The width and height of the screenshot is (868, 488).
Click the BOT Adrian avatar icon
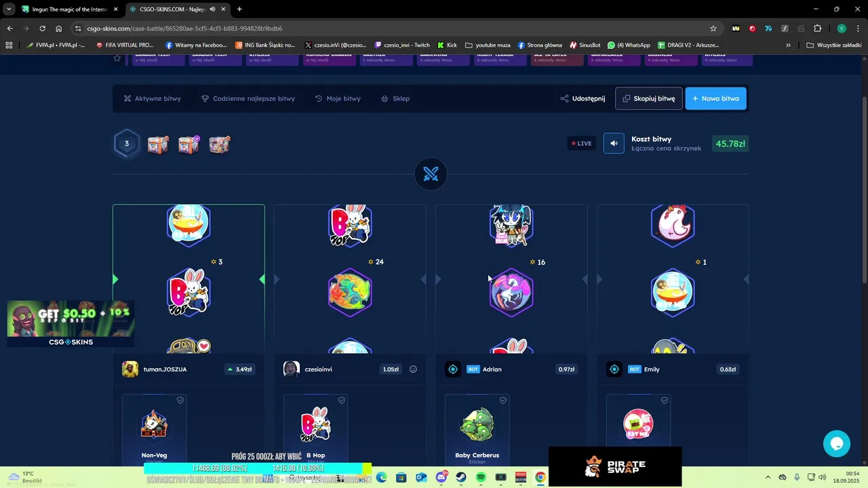coord(453,369)
